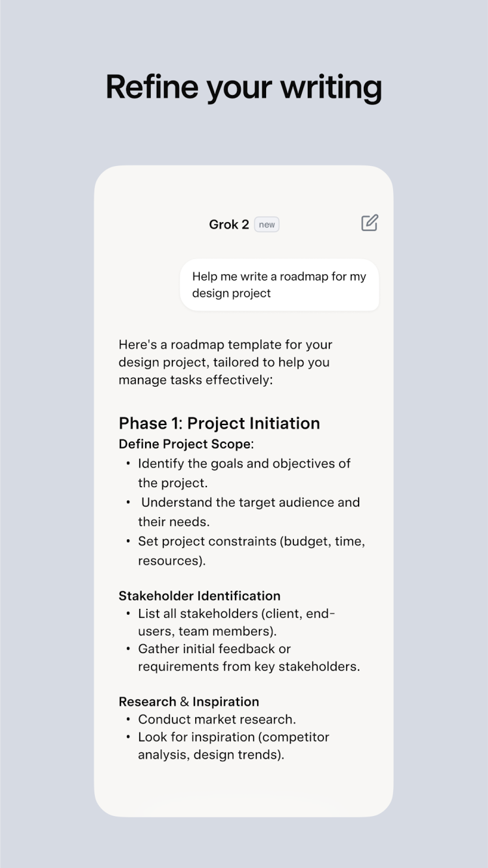This screenshot has height=868, width=488.
Task: Click the "analysis, design trends" text line
Action: (211, 755)
